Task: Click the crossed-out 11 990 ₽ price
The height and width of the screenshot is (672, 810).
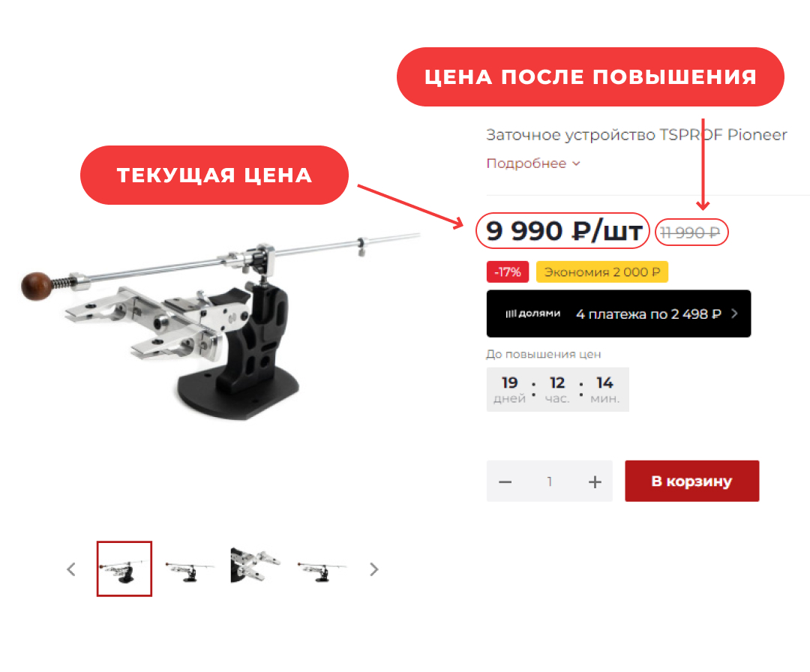Action: point(691,233)
